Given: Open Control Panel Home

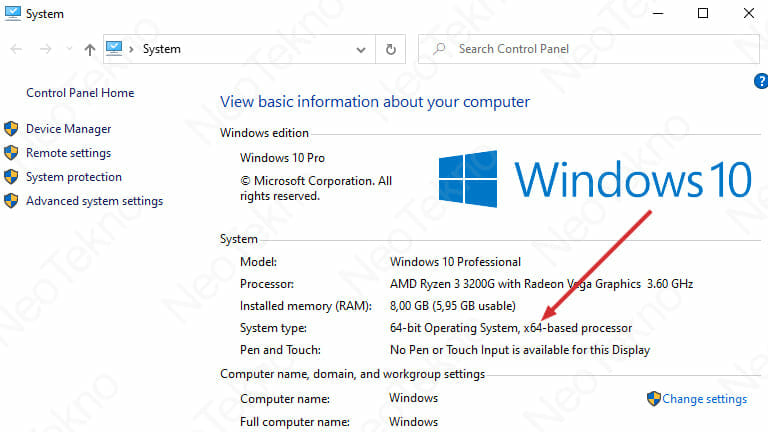Looking at the screenshot, I should tap(80, 93).
